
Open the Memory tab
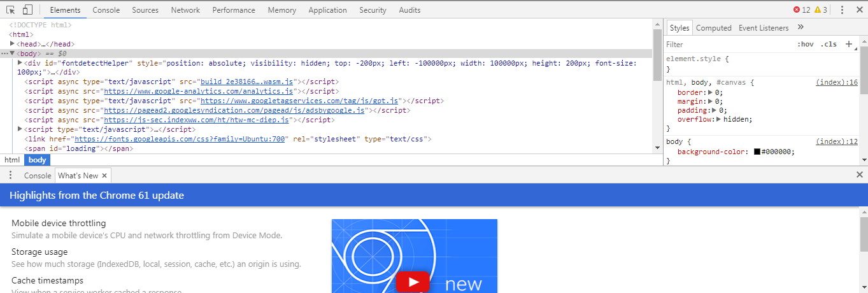point(281,10)
